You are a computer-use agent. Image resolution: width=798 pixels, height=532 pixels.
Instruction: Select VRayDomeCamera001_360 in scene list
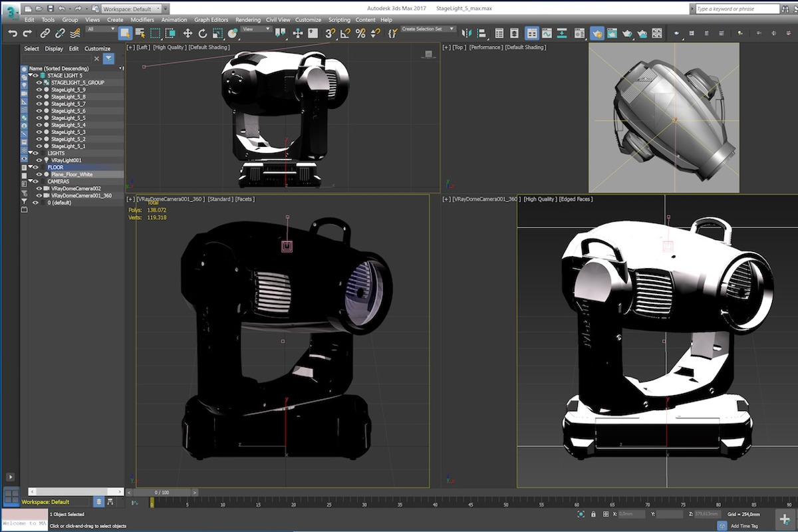click(x=81, y=196)
